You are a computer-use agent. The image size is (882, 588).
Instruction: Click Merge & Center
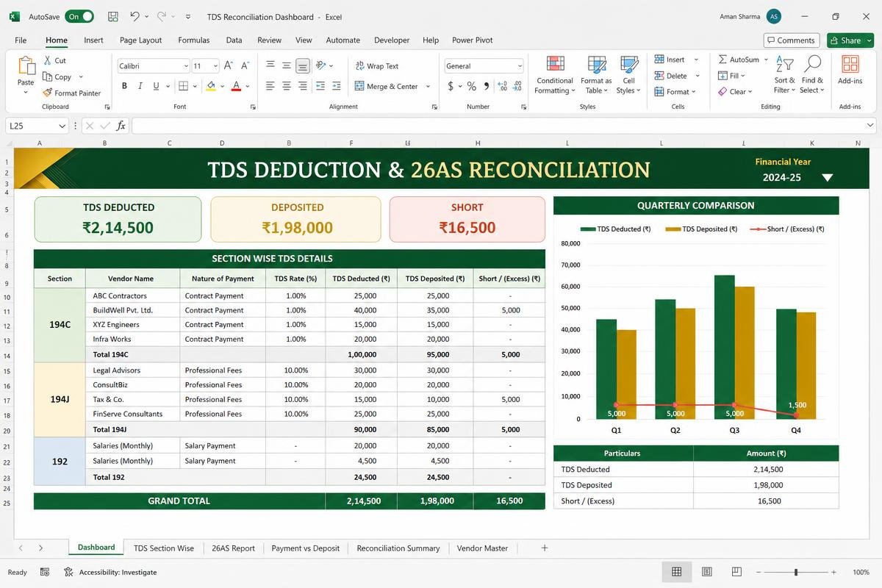pyautogui.click(x=386, y=86)
